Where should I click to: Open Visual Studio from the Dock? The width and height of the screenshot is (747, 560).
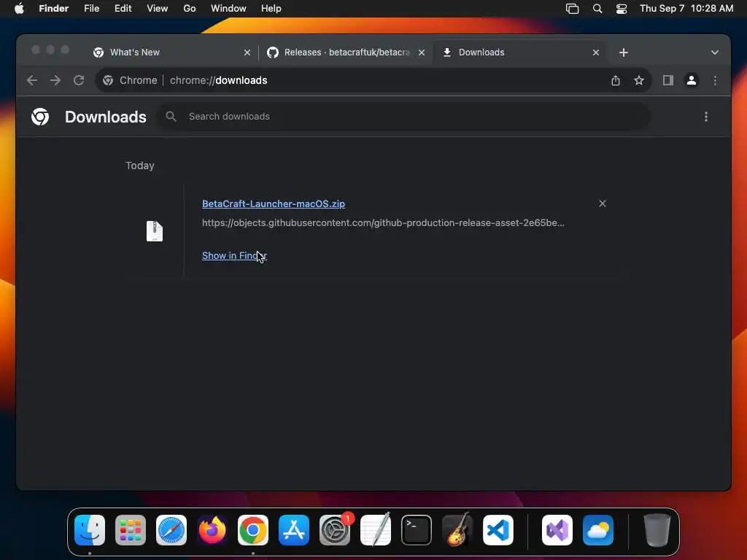(x=557, y=530)
